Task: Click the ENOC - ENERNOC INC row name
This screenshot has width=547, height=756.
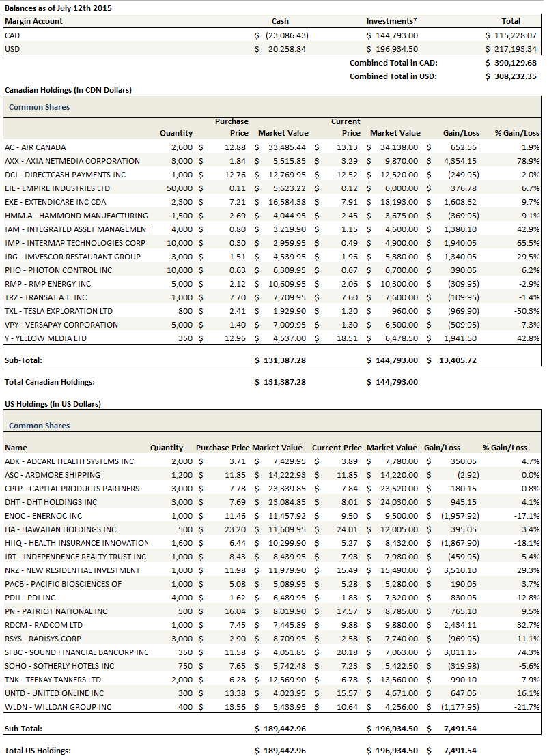Action: (x=43, y=516)
